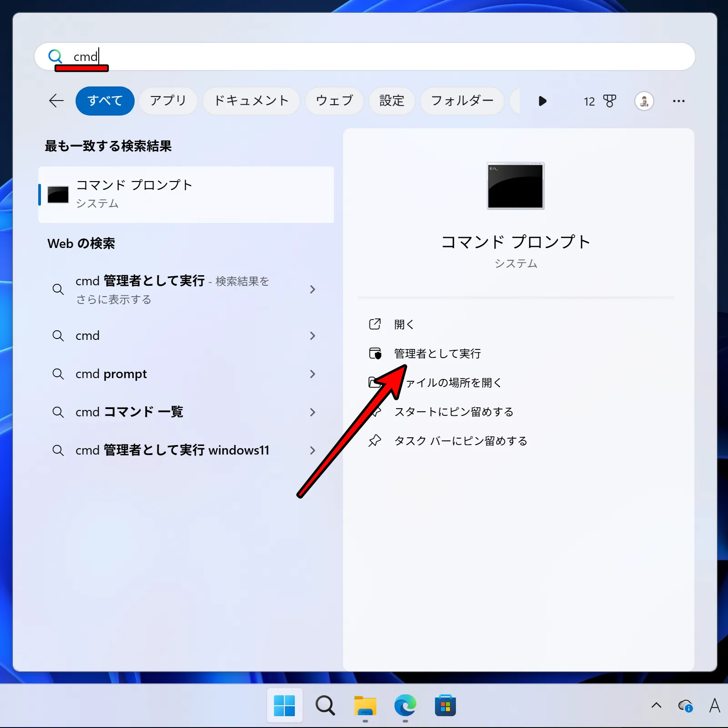The width and height of the screenshot is (728, 728).
Task: Click the back arrow beside filter tabs
Action: pos(56,101)
